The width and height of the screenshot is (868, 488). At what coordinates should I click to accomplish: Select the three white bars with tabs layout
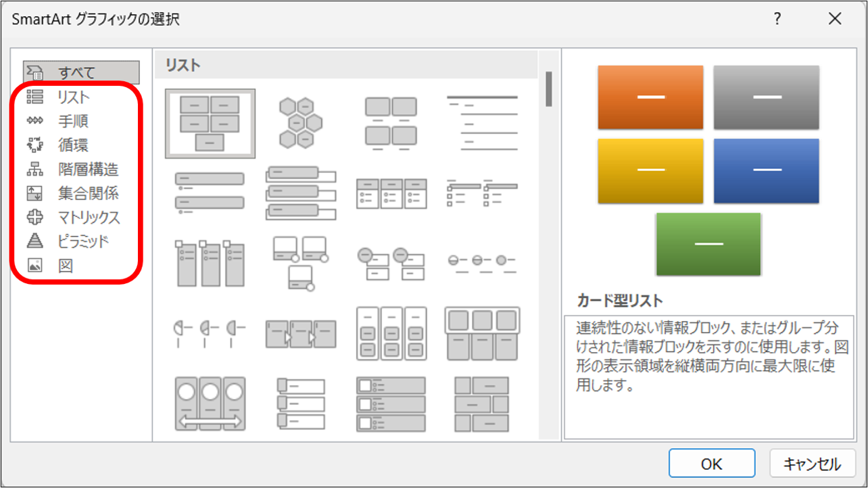(x=300, y=404)
